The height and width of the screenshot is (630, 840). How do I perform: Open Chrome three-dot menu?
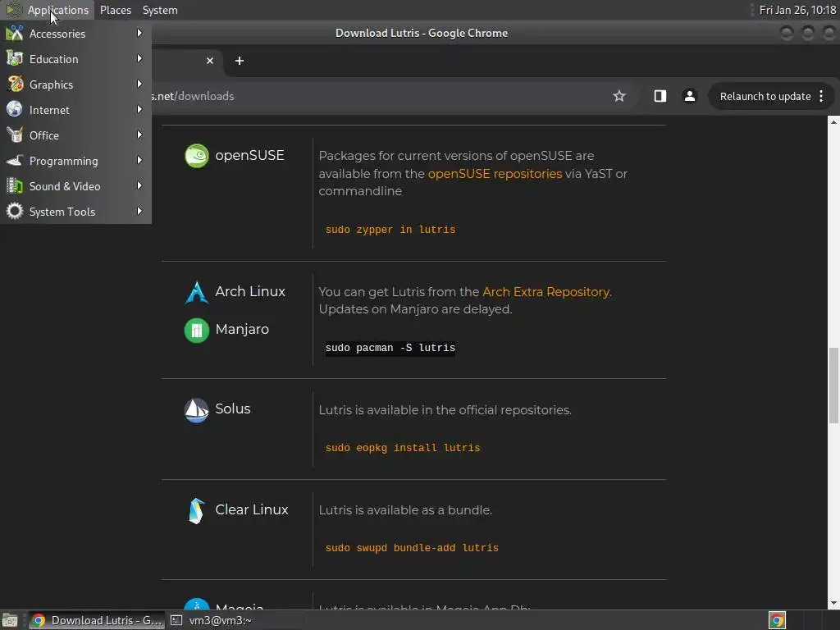pyautogui.click(x=821, y=96)
